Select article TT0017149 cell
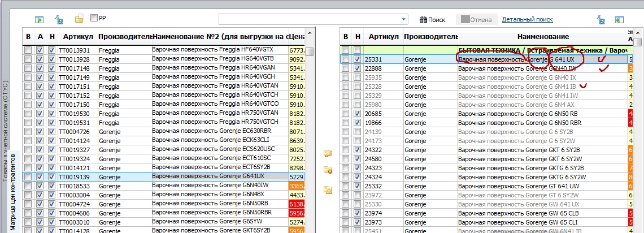The height and width of the screenshot is (233, 644). click(77, 77)
